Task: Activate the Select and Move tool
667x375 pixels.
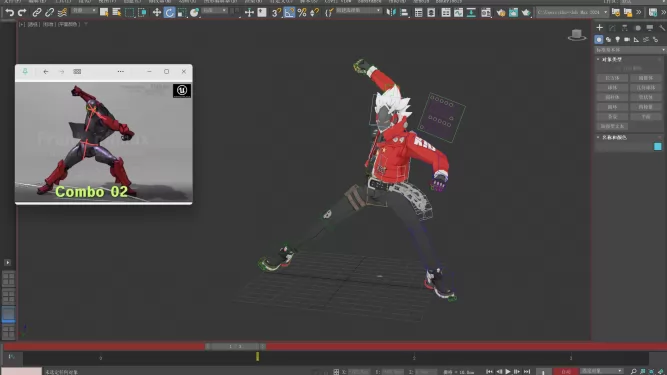Action: coord(157,12)
